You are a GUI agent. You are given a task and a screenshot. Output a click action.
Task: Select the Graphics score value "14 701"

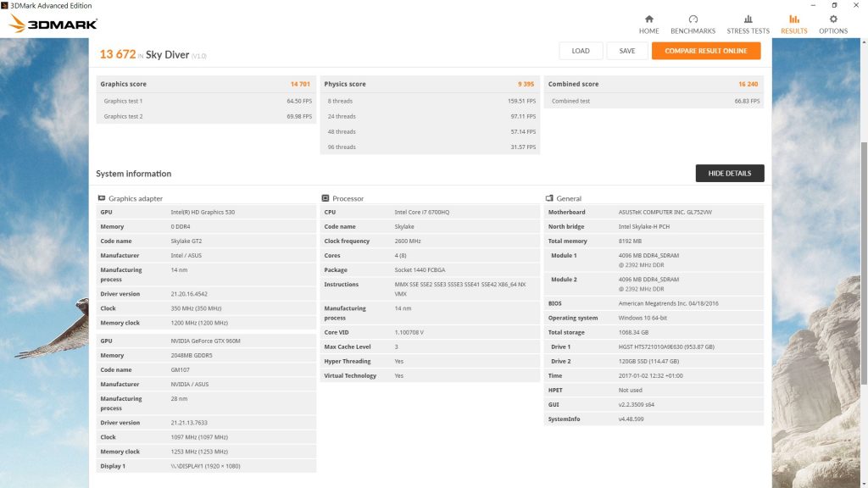(x=300, y=84)
